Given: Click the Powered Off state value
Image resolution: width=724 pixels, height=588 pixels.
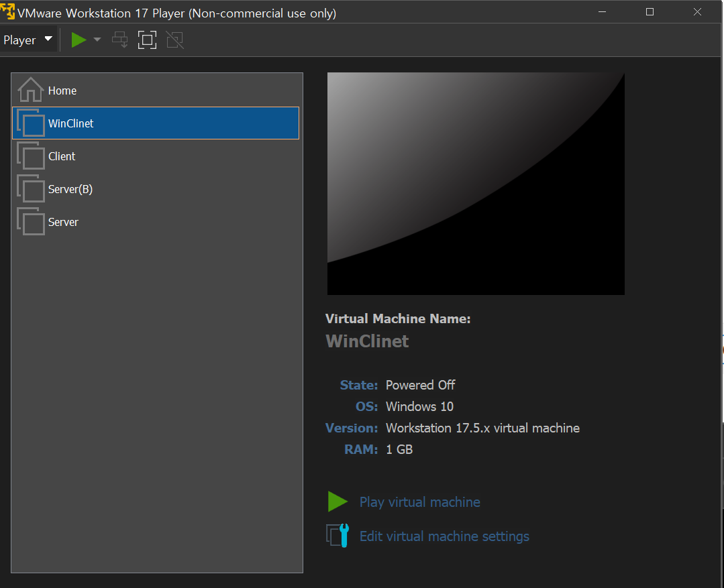Looking at the screenshot, I should click(x=420, y=385).
